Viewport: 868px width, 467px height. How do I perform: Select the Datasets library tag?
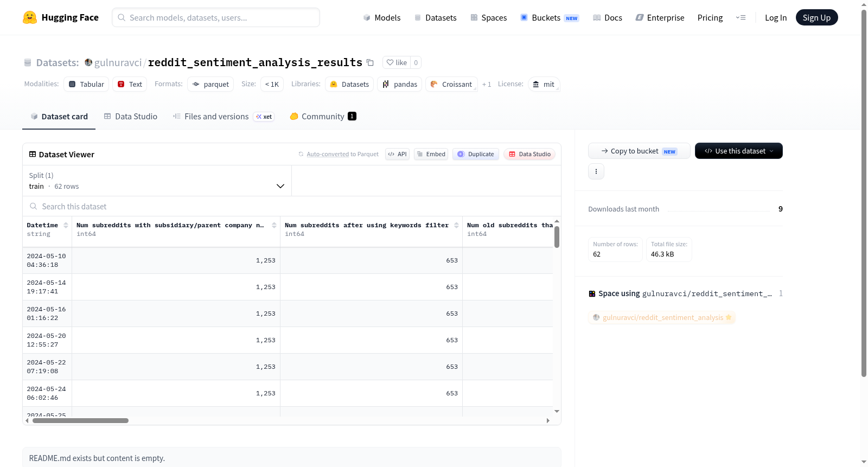pyautogui.click(x=349, y=84)
